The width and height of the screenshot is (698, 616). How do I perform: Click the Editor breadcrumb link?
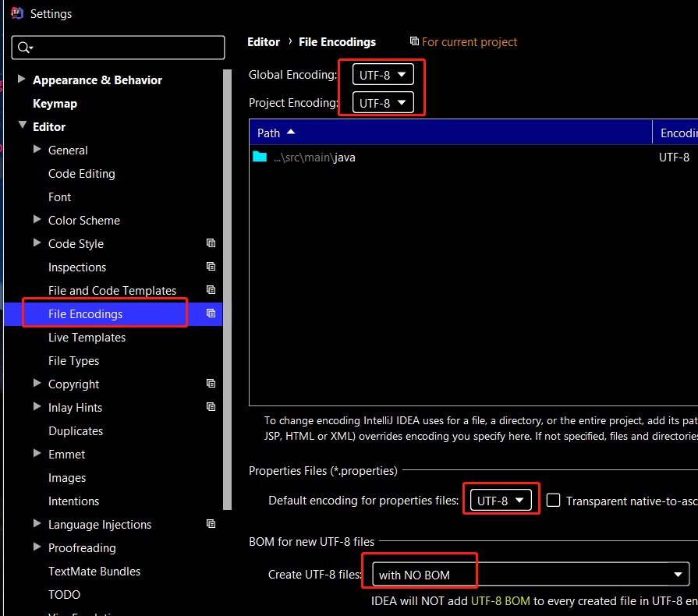(263, 42)
